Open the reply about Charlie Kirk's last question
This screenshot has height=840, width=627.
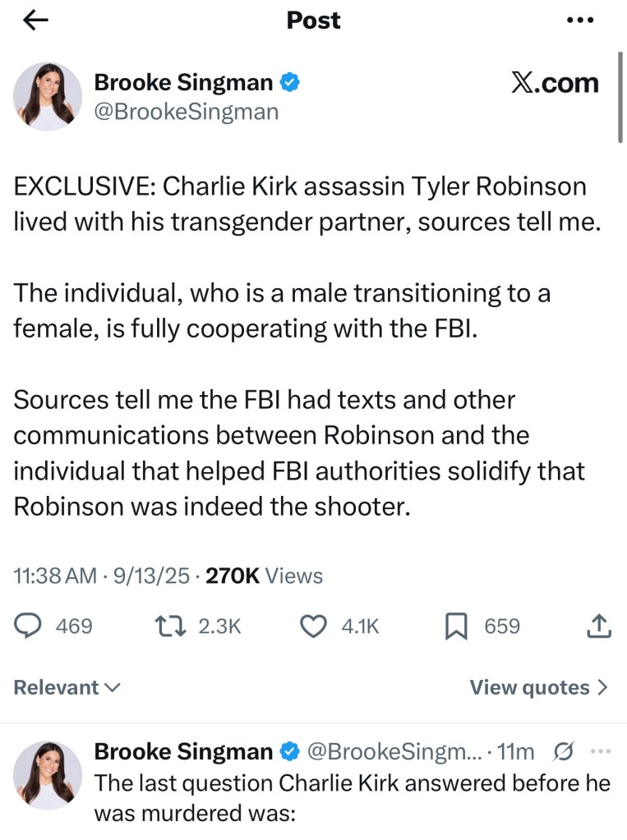click(x=352, y=798)
